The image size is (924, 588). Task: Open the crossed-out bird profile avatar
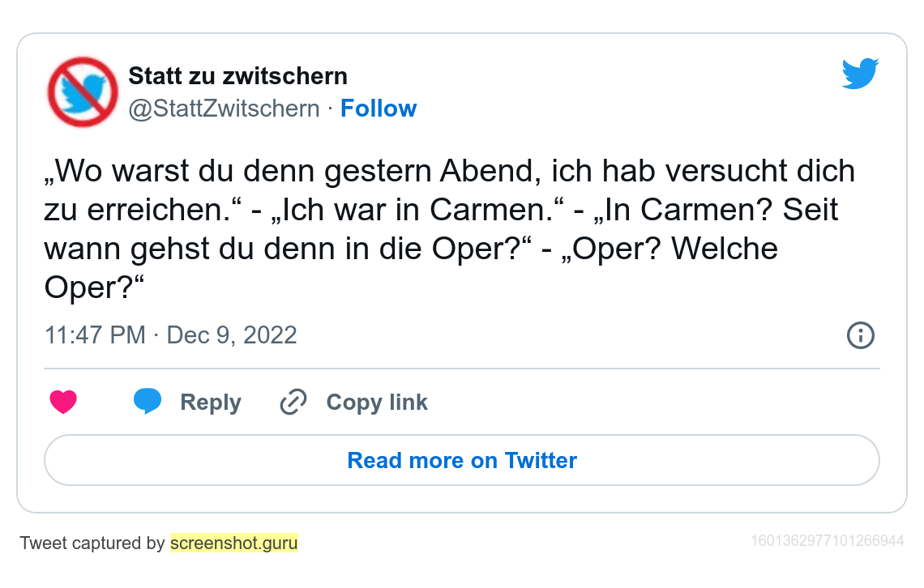(x=83, y=92)
